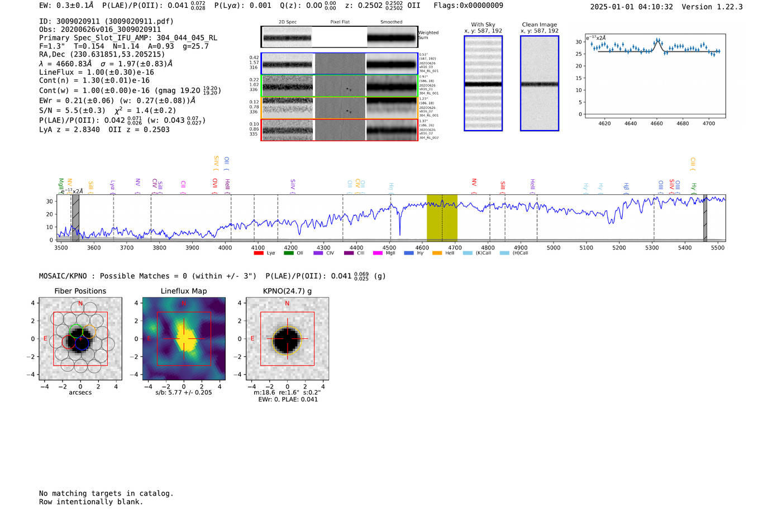Open the Smoothed cutout in red-bordered row
The height and width of the screenshot is (532, 782).
(392, 130)
